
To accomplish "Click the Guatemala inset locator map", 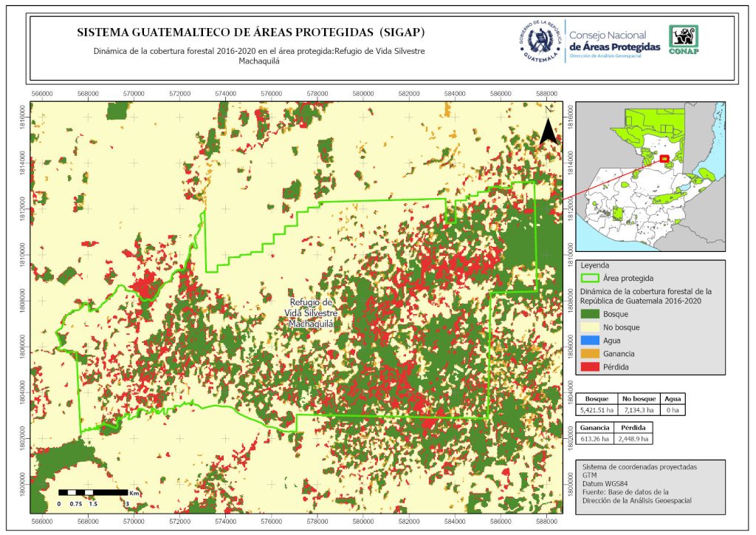I will (x=650, y=177).
